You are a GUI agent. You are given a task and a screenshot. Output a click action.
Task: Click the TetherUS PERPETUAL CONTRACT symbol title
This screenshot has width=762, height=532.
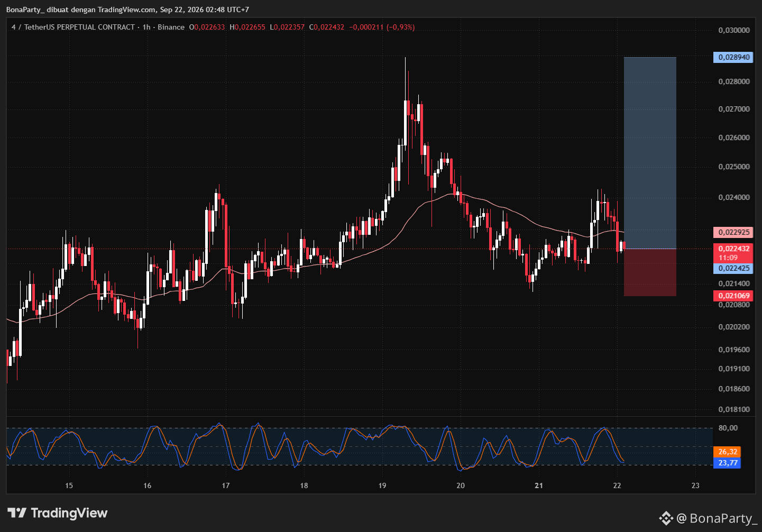click(x=79, y=27)
